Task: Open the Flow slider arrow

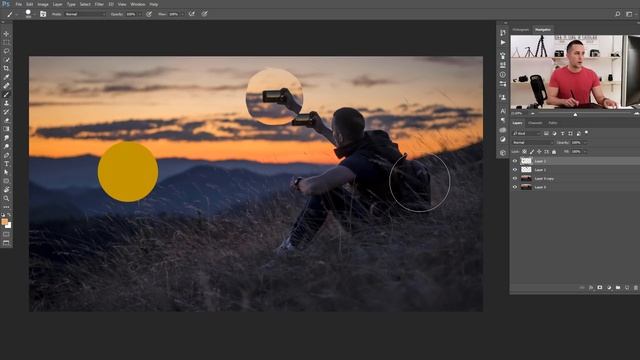Action: click(x=182, y=14)
